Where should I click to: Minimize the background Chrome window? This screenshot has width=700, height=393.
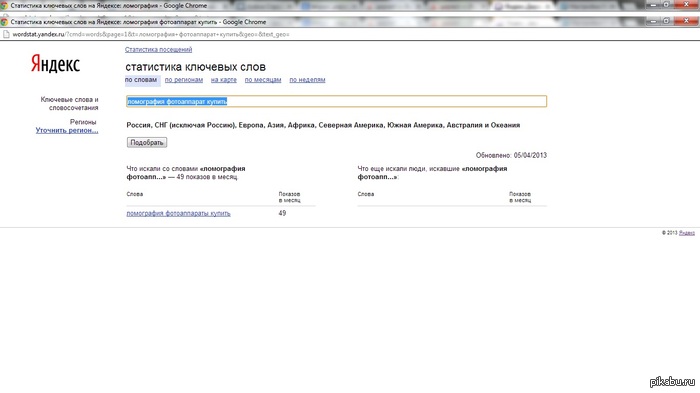pyautogui.click(x=654, y=4)
